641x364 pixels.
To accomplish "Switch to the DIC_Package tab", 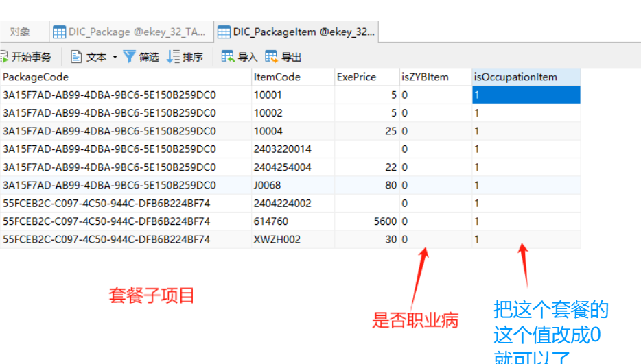I will point(131,32).
